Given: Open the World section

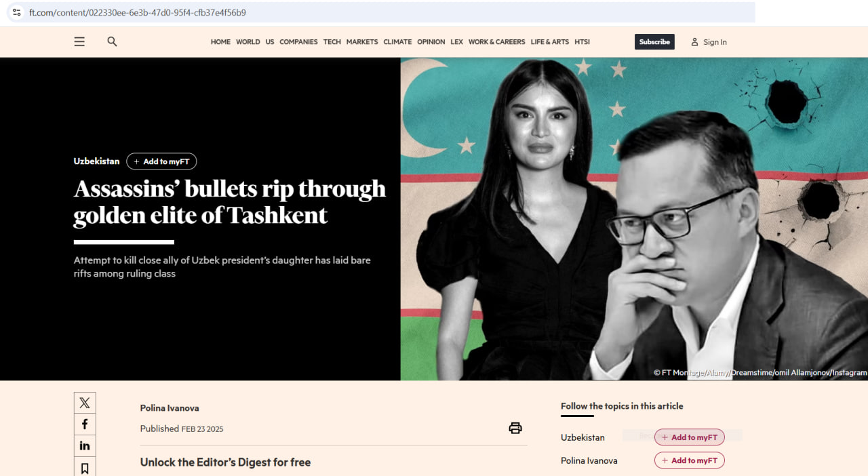Looking at the screenshot, I should [x=248, y=42].
